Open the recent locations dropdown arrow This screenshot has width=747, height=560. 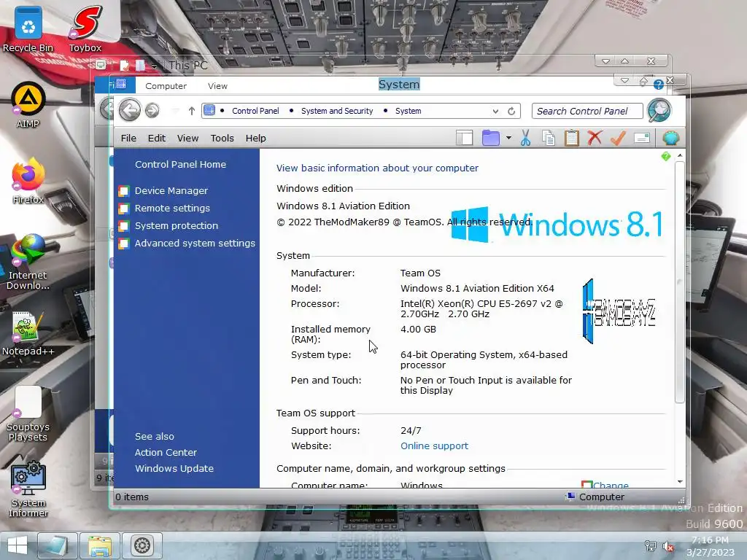tap(175, 111)
